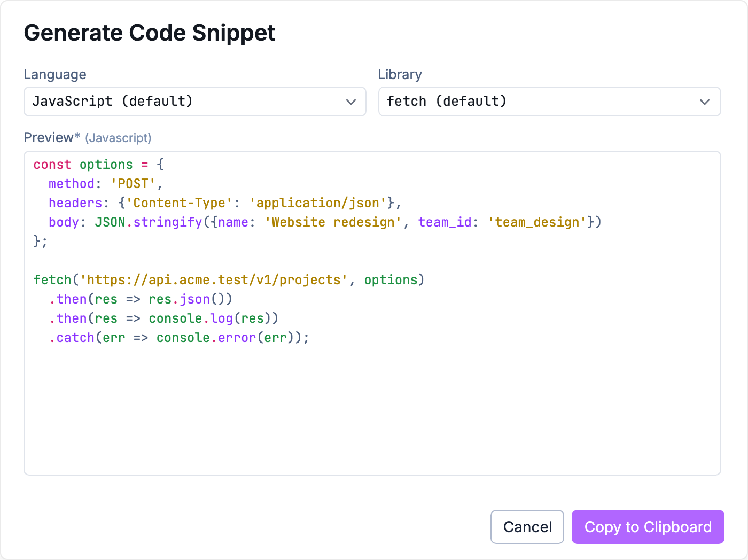Copy the snippet with Copy to Clipboard
The image size is (748, 560).
click(648, 527)
